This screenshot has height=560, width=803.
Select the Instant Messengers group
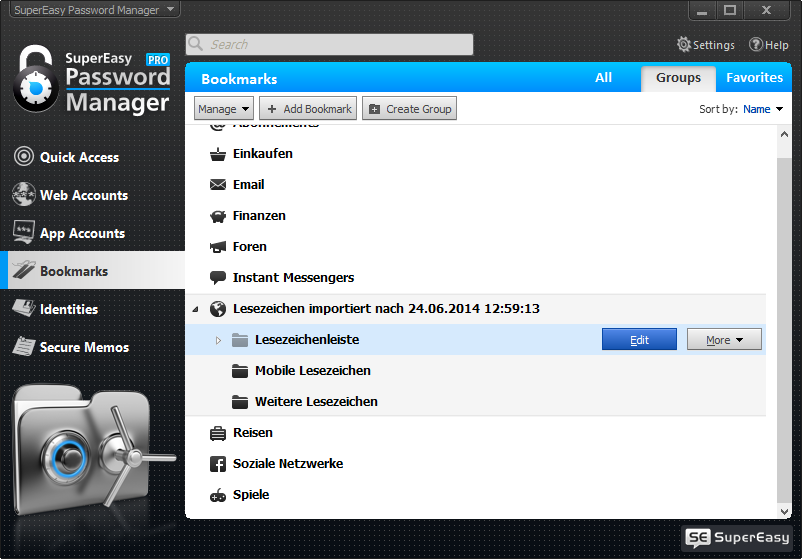(x=475, y=278)
